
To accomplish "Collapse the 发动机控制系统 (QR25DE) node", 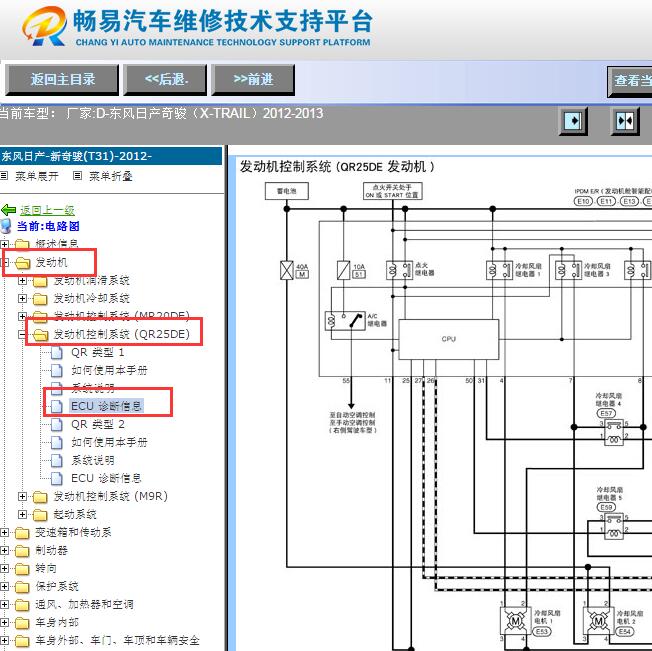I will click(x=22, y=334).
